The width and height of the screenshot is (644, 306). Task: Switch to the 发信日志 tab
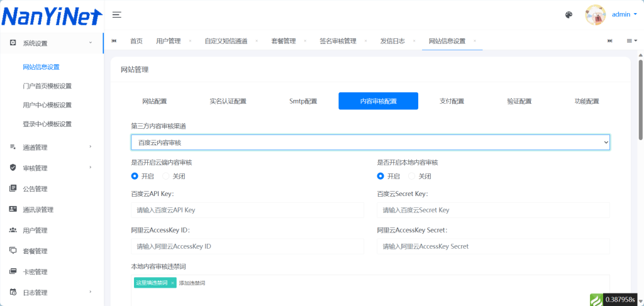point(392,41)
